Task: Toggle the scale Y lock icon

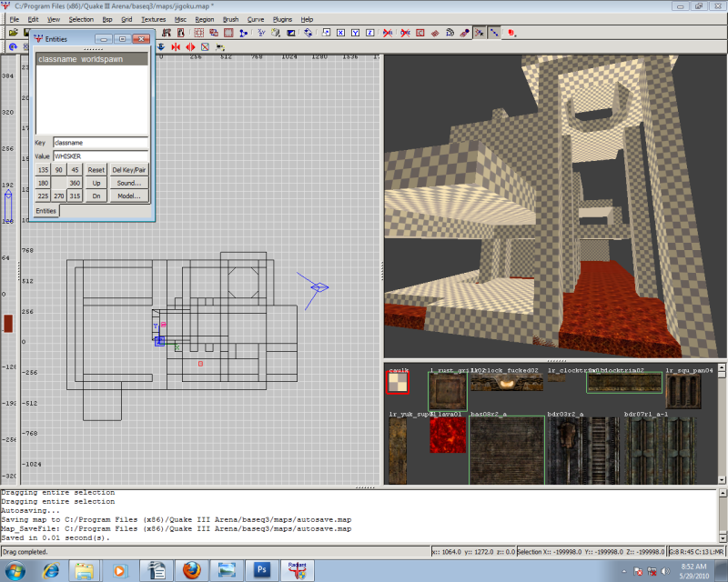Action: click(355, 33)
